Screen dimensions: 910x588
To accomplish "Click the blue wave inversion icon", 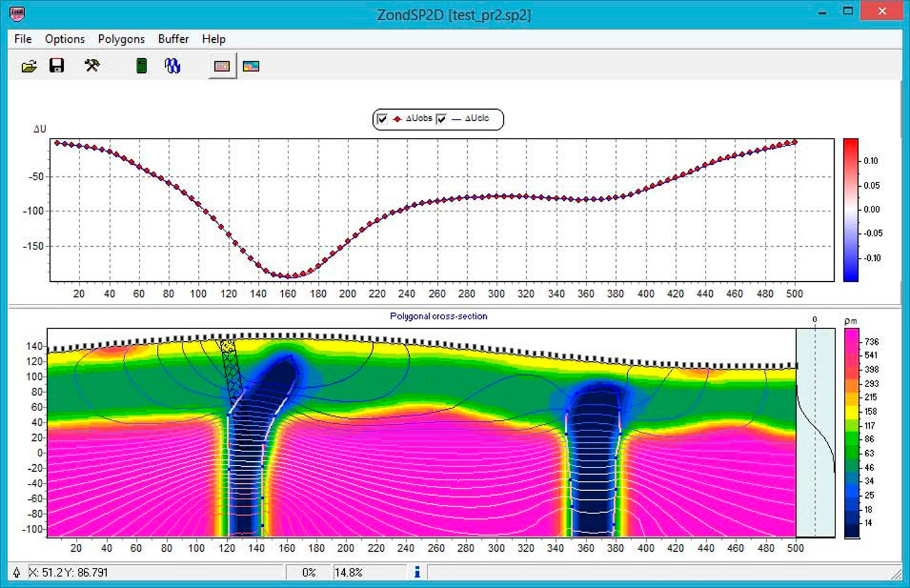I will [173, 66].
